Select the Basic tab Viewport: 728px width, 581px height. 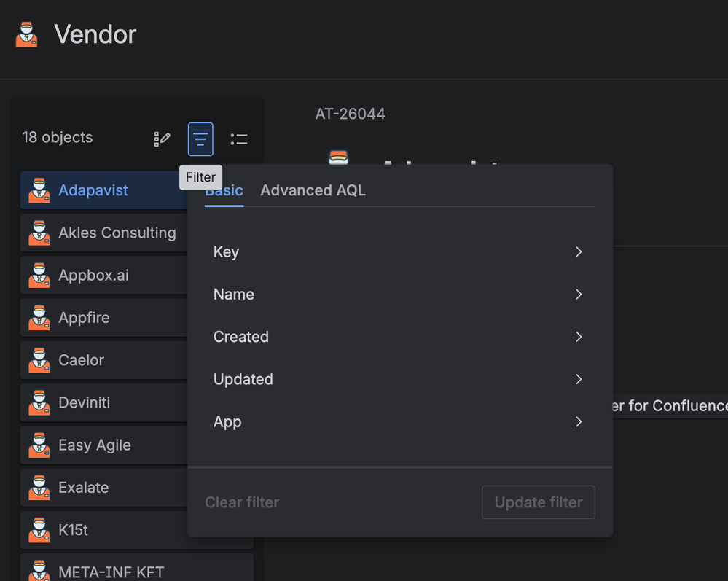click(224, 190)
